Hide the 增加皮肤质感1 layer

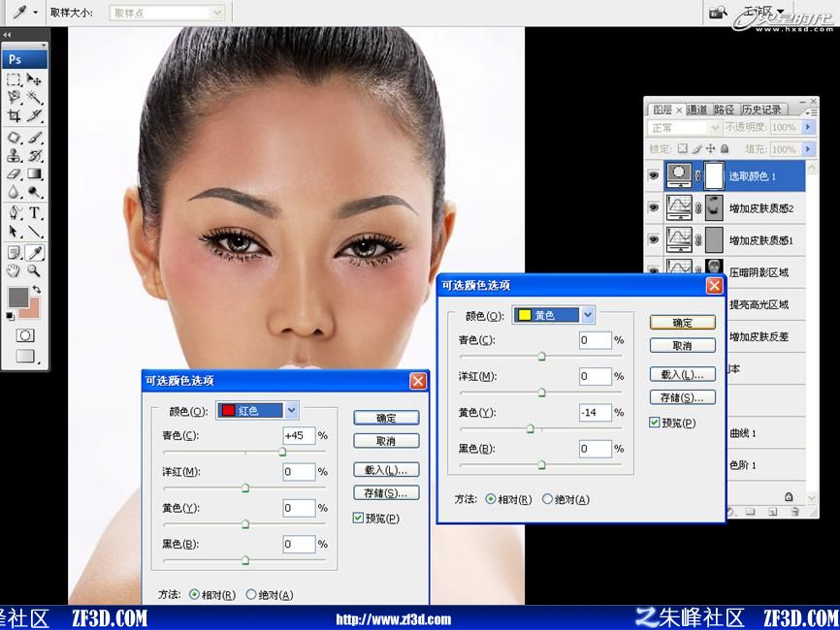(x=654, y=239)
